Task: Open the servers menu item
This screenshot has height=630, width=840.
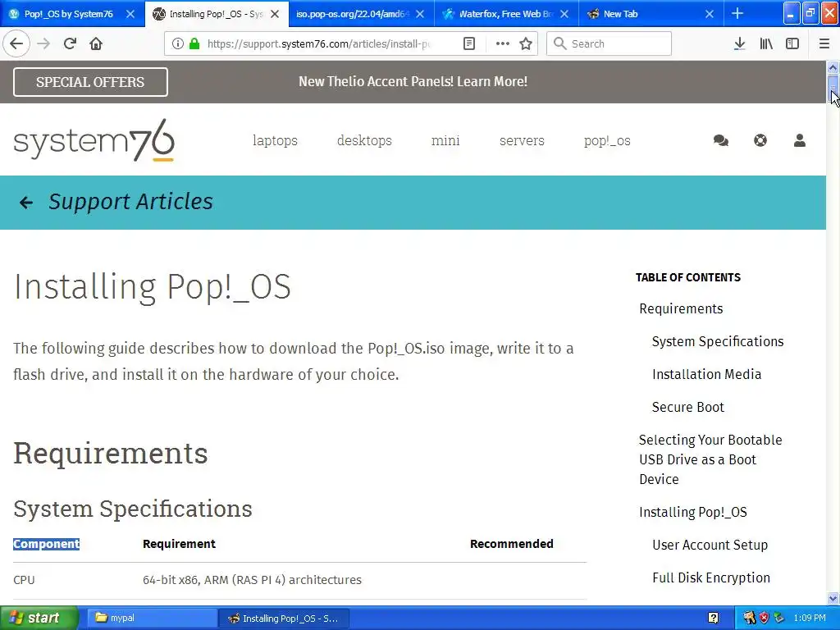Action: (x=522, y=140)
